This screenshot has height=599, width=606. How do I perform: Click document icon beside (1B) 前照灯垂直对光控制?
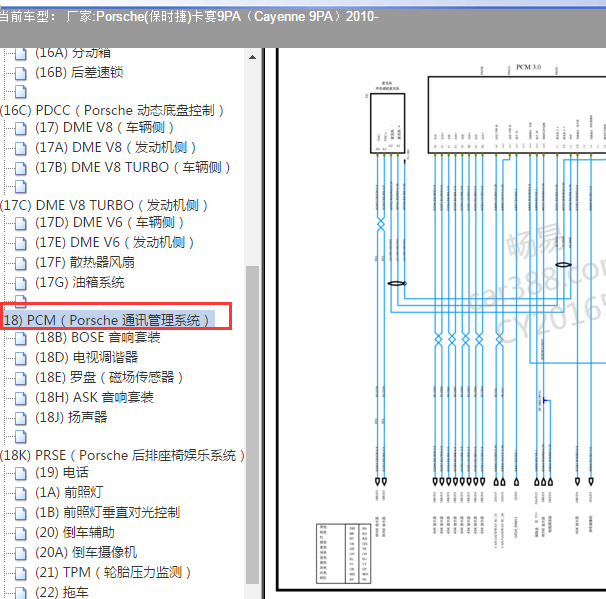(20, 514)
